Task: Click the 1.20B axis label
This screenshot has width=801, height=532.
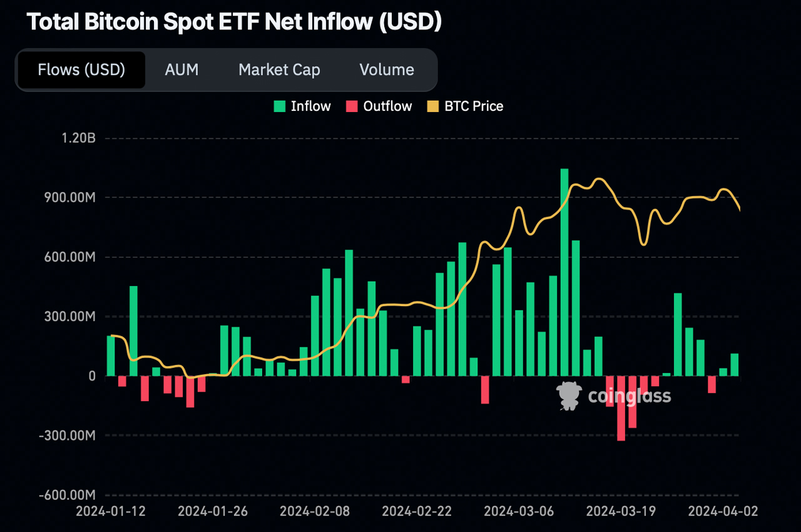Action: 79,138
